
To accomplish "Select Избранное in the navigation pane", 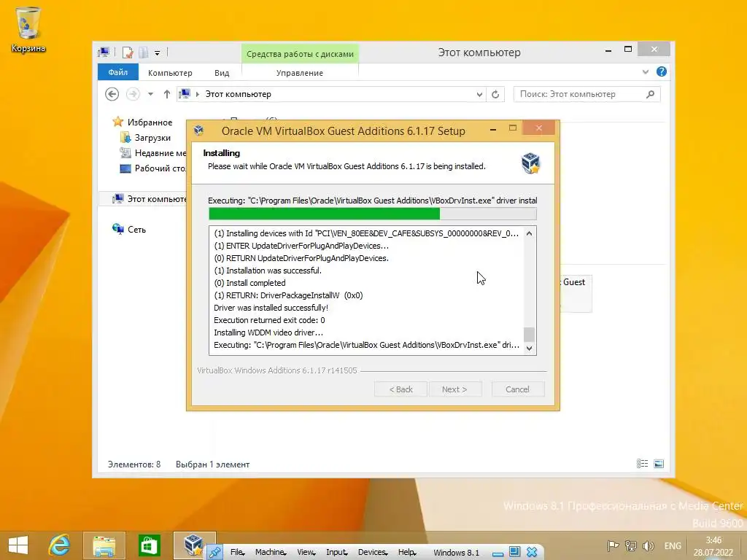I will point(150,122).
